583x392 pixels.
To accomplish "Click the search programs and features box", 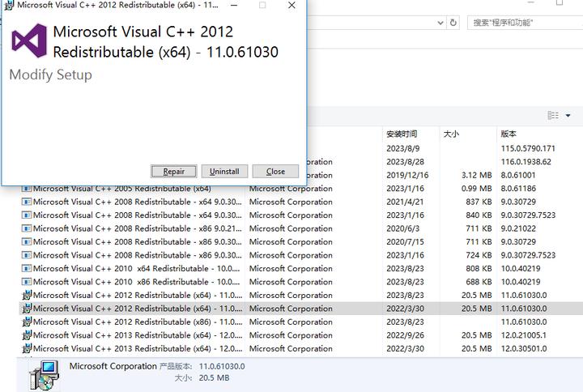I will click(x=524, y=23).
